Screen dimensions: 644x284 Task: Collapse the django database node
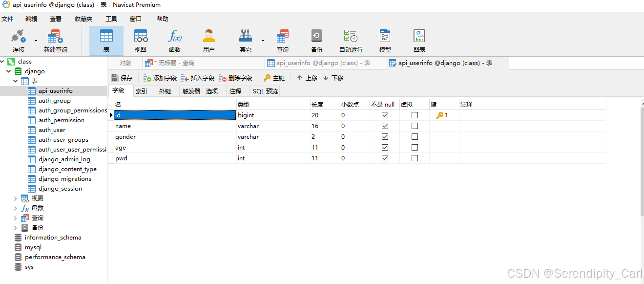(9, 71)
